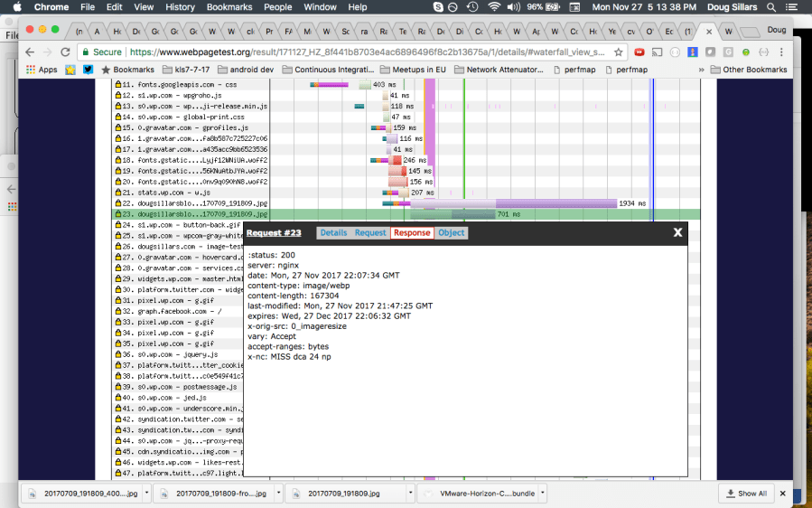Open the Chrome three-dot menu
Screen dimensions: 812x508
pyautogui.click(x=779, y=52)
